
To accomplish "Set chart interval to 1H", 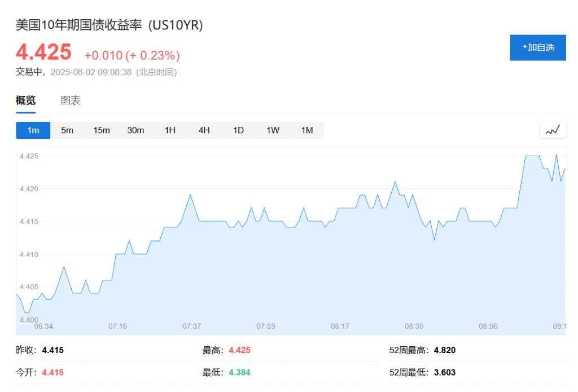I will (x=170, y=130).
